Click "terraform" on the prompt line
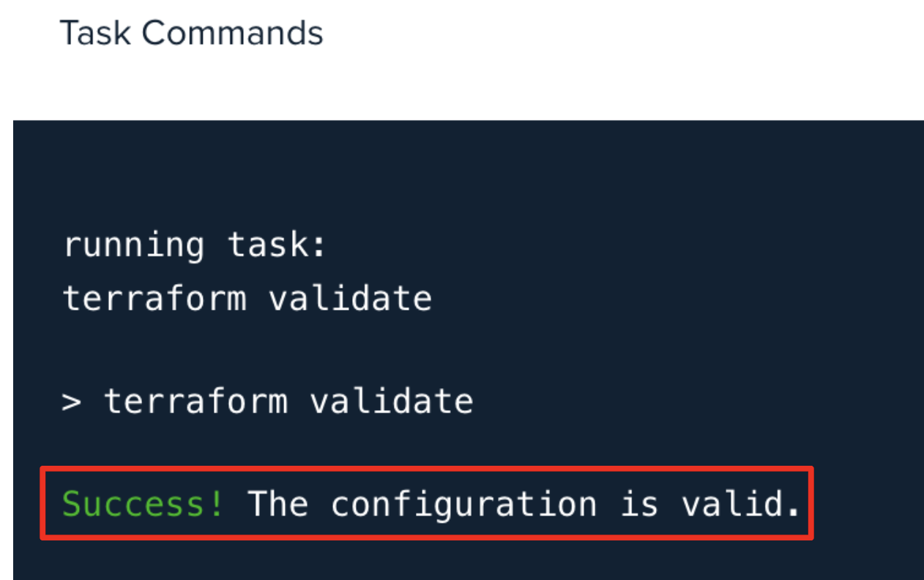The width and height of the screenshot is (924, 580). click(195, 401)
